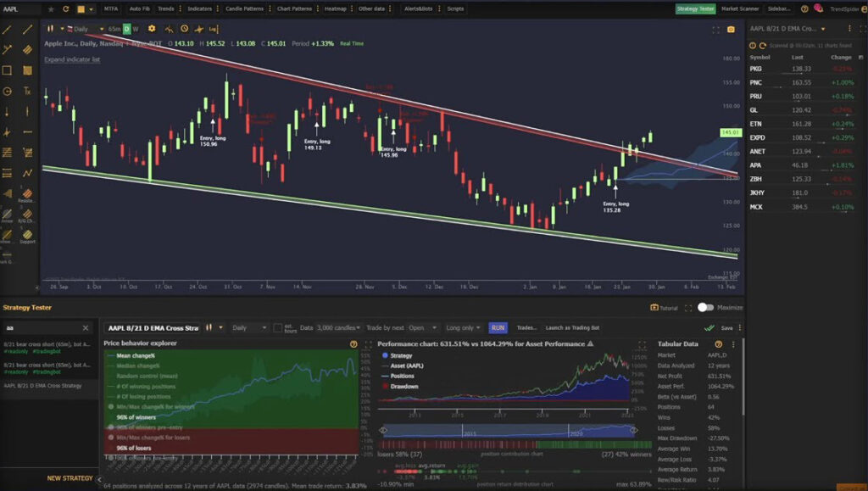
Task: Select the rectangle outline drawing tool
Action: click(7, 70)
